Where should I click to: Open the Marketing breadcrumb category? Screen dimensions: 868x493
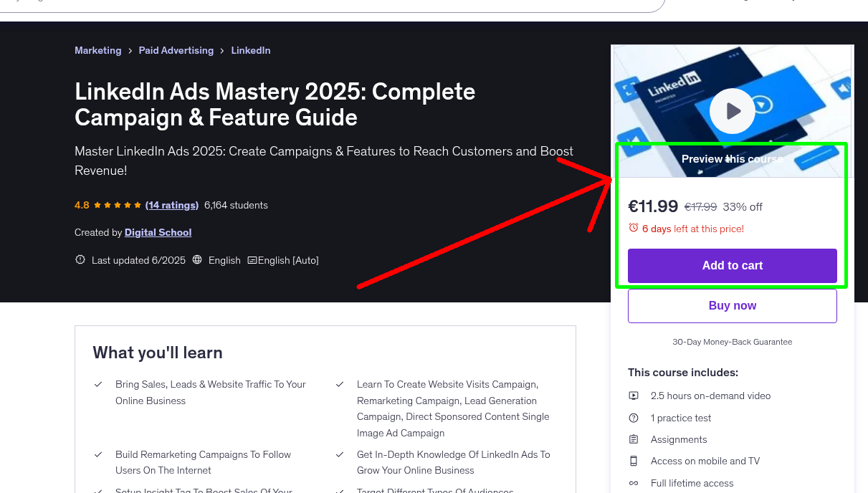pyautogui.click(x=98, y=50)
